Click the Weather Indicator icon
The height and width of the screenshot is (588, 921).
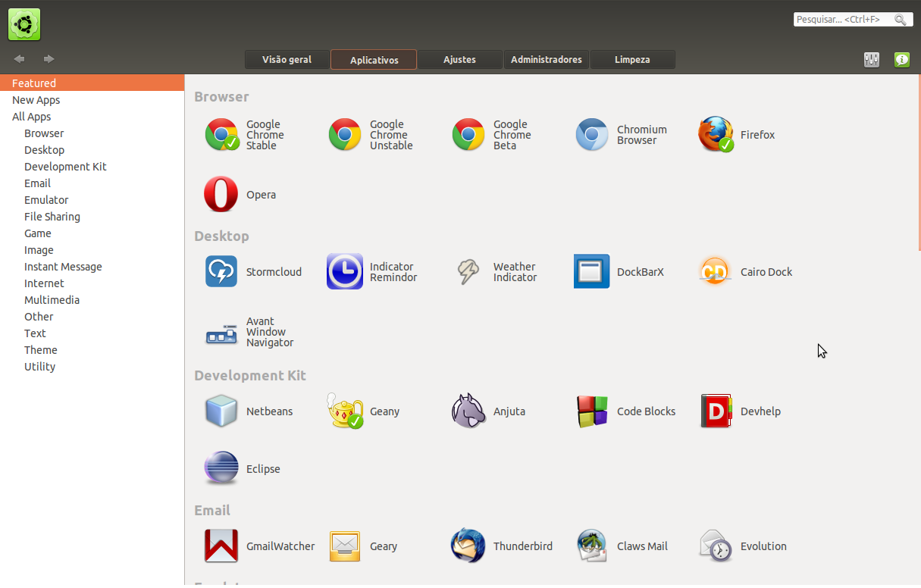point(468,271)
